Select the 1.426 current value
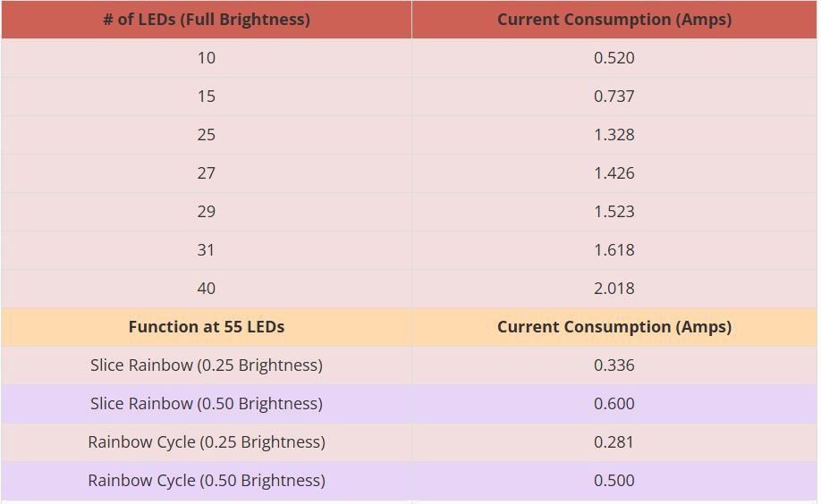The width and height of the screenshot is (821, 504). pos(614,173)
